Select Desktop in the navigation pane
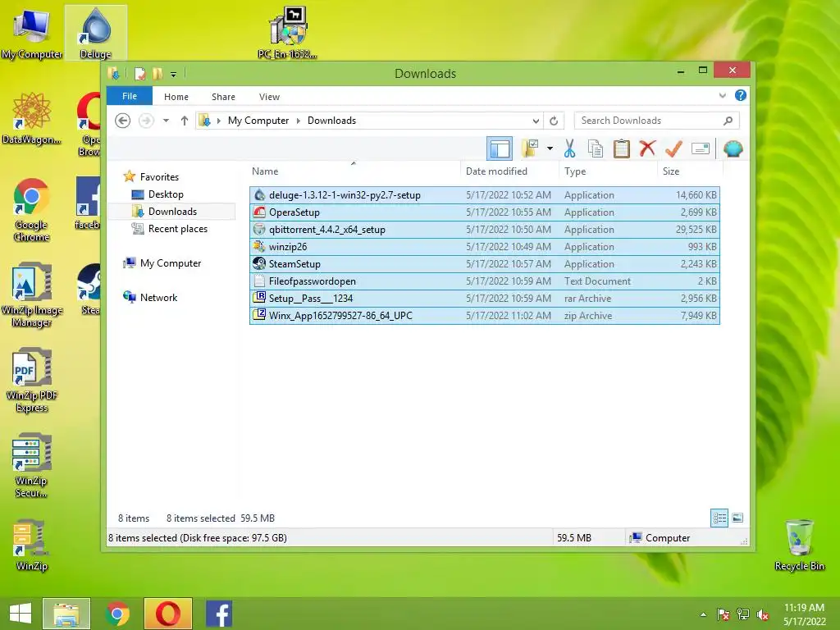This screenshot has width=840, height=630. [166, 194]
